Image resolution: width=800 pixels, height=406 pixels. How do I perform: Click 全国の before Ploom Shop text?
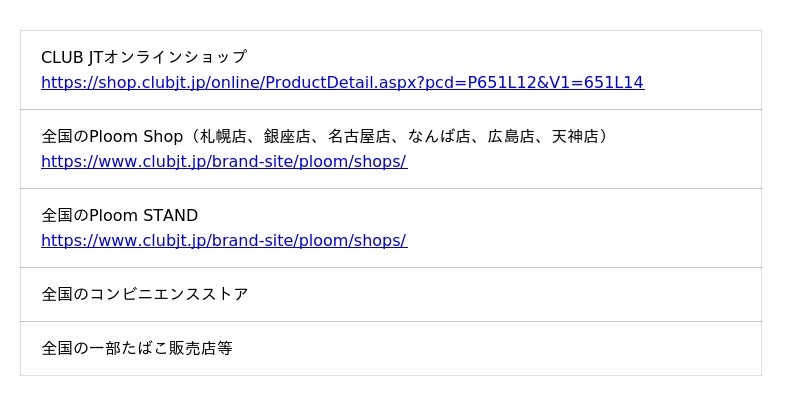(65, 136)
